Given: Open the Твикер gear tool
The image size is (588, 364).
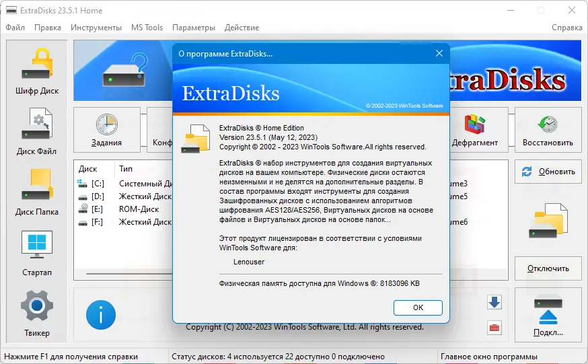Looking at the screenshot, I should [x=37, y=314].
